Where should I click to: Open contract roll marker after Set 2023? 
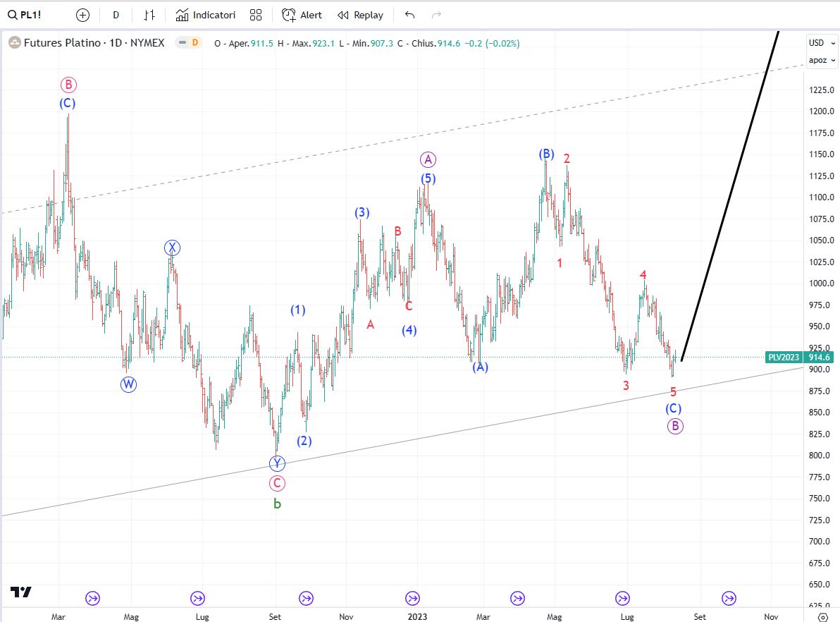point(729,598)
